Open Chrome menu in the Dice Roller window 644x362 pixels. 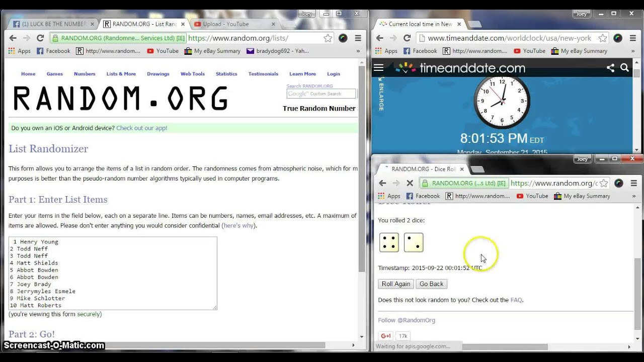pos(634,183)
